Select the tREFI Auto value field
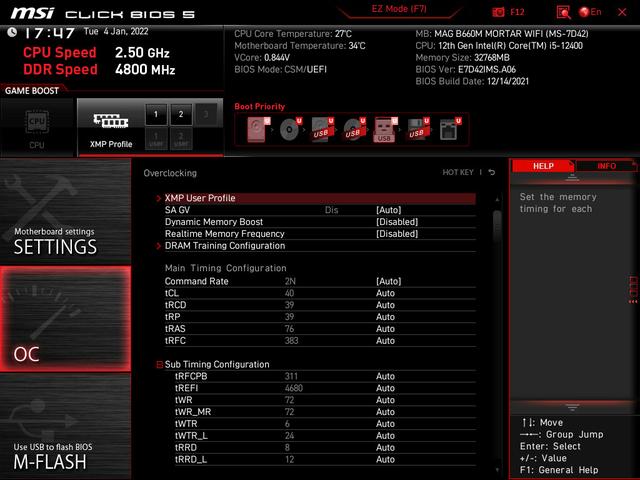This screenshot has width=640, height=480. coord(385,388)
